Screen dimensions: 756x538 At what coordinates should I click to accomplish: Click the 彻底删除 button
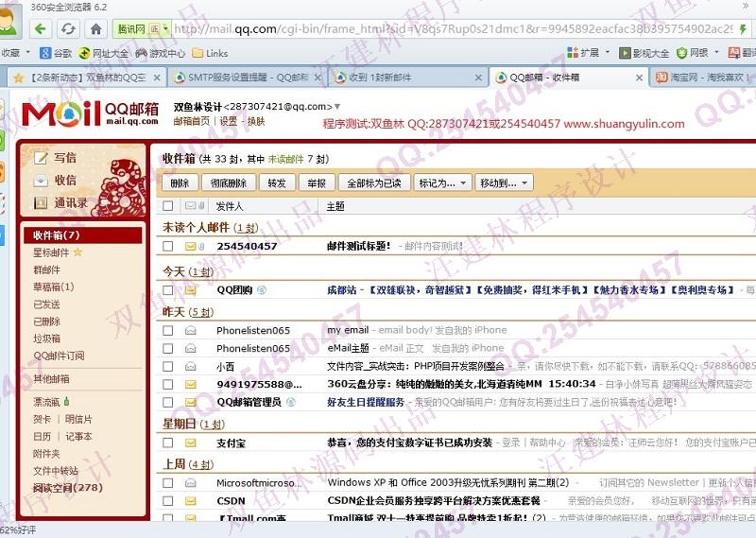[229, 182]
